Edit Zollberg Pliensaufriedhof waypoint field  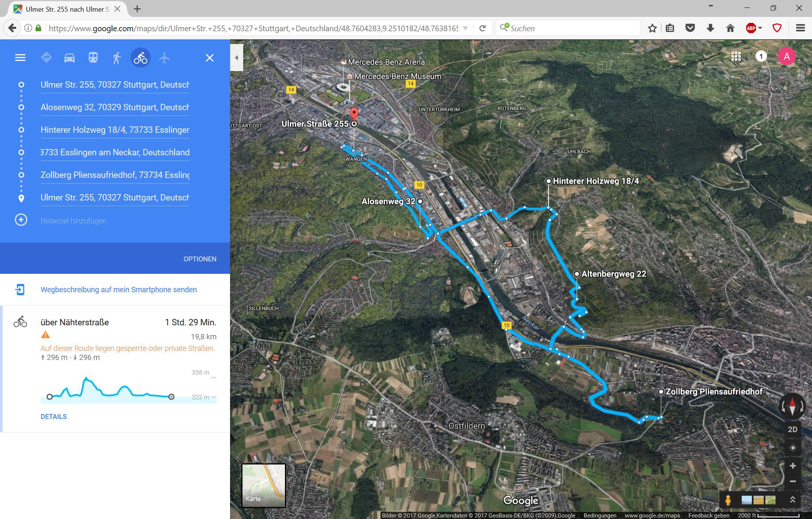coord(115,175)
